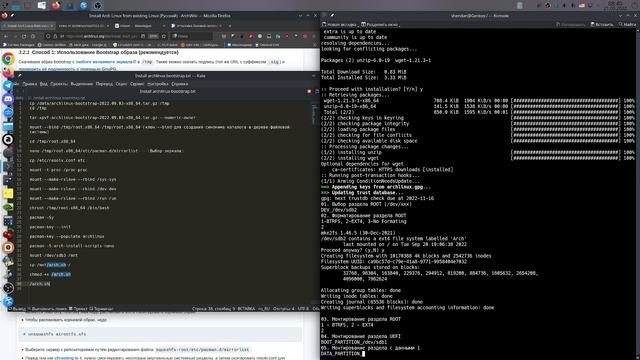
Task: Open the Выделение menu in Kate
Action: pyautogui.click(x=82, y=84)
